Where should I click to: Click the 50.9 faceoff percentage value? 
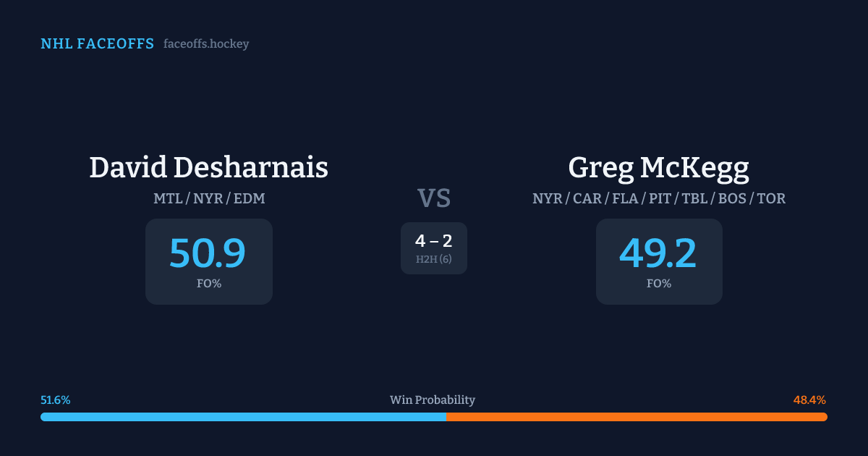tap(208, 253)
